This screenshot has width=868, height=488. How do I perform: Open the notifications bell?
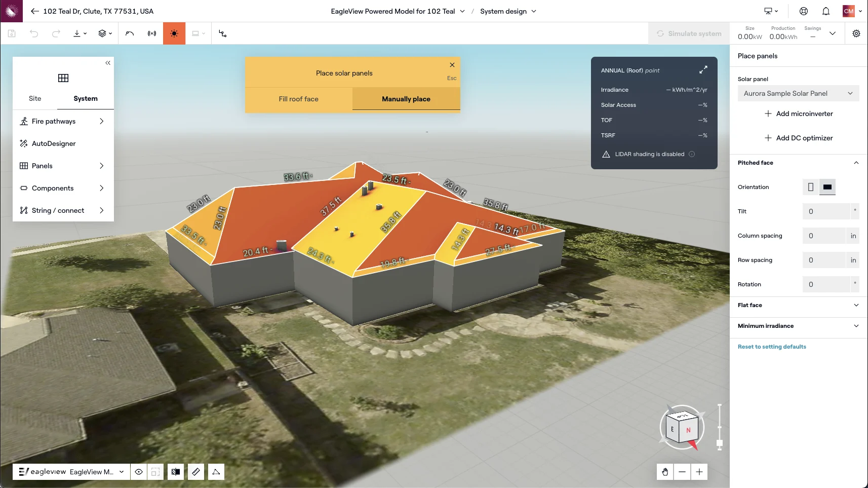826,11
